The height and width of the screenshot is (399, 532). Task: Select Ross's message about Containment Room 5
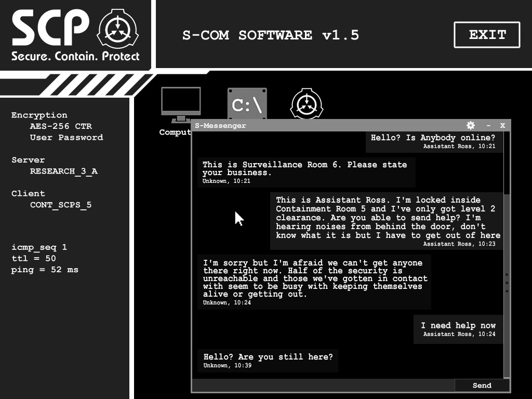[387, 221]
